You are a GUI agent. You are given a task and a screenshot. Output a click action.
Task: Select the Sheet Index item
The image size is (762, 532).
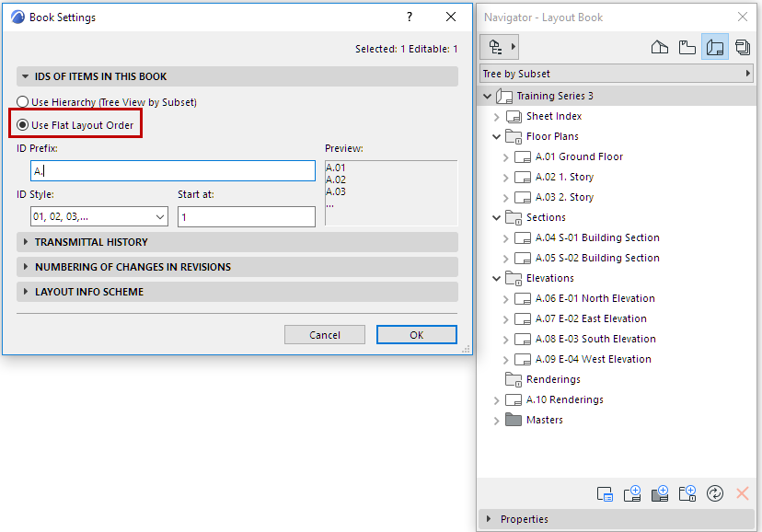[x=544, y=117]
